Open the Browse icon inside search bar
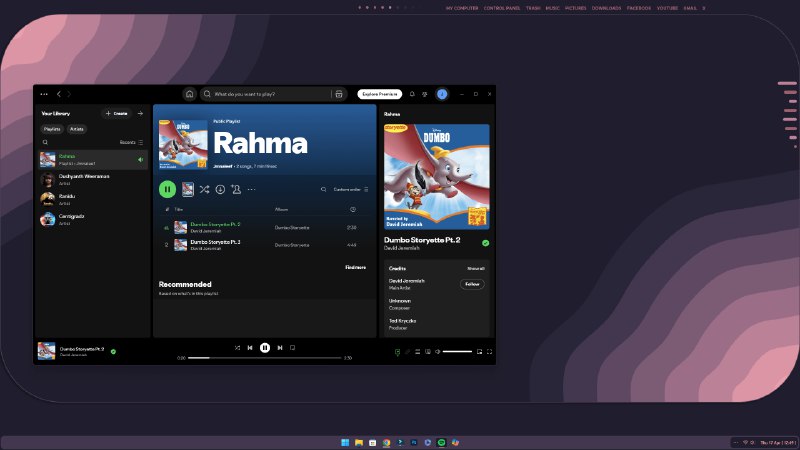The width and height of the screenshot is (800, 450). click(x=339, y=94)
